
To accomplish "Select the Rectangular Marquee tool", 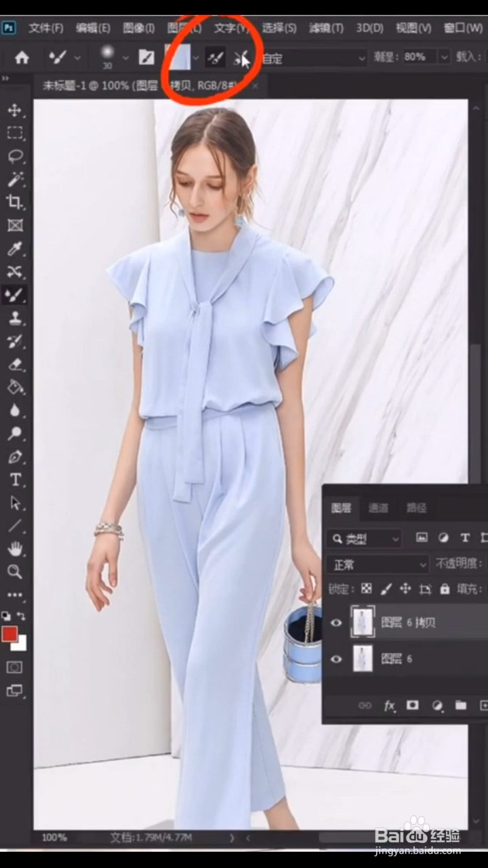I will (x=14, y=133).
